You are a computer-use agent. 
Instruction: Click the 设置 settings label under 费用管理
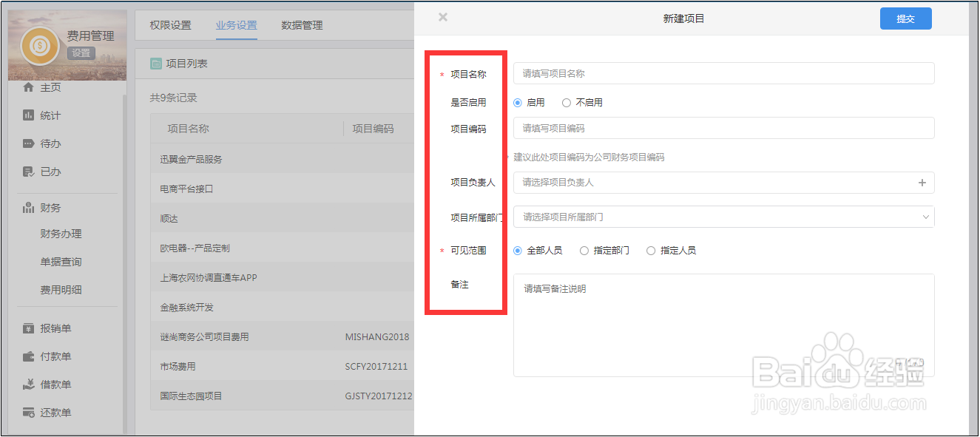(81, 52)
